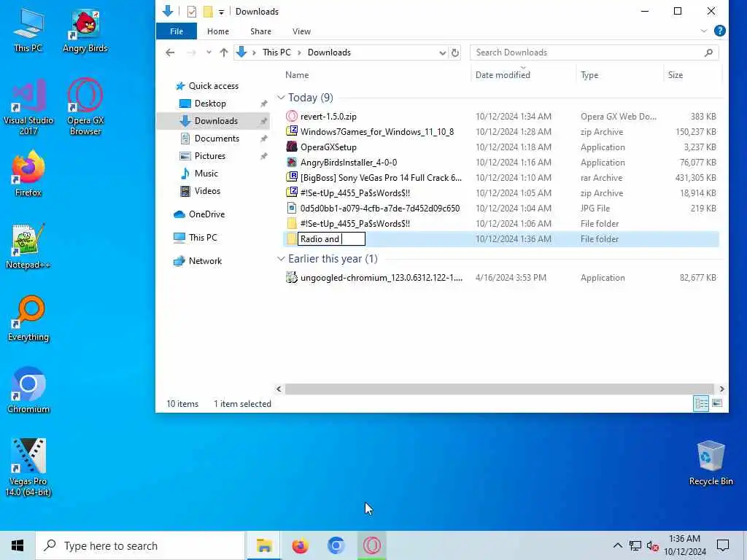The width and height of the screenshot is (747, 560).
Task: Sort by Name column header
Action: [x=297, y=75]
